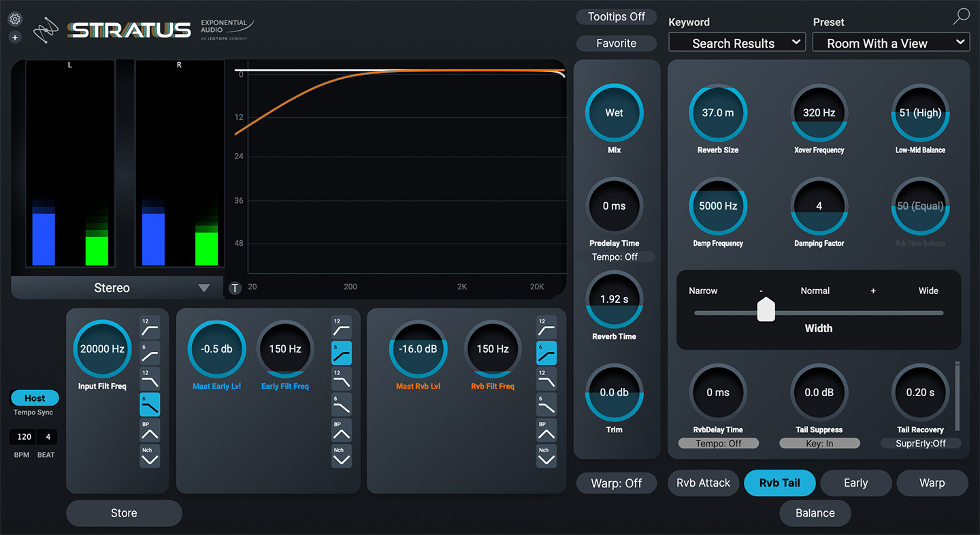Toggle Warp: Off button
This screenshot has height=535, width=980.
tap(617, 483)
